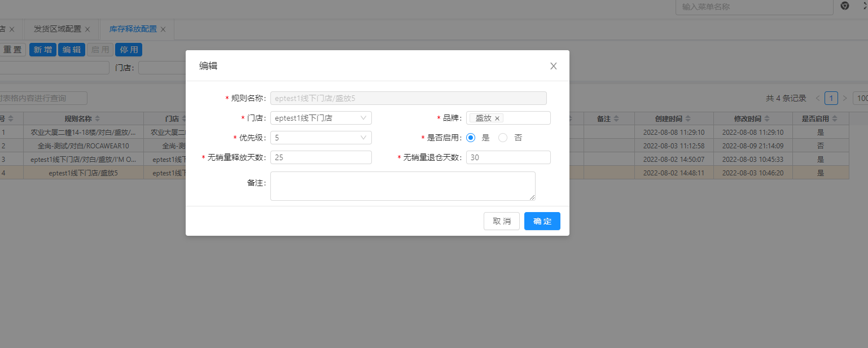
Task: Close the 发货区域配置 tab
Action: pos(88,29)
